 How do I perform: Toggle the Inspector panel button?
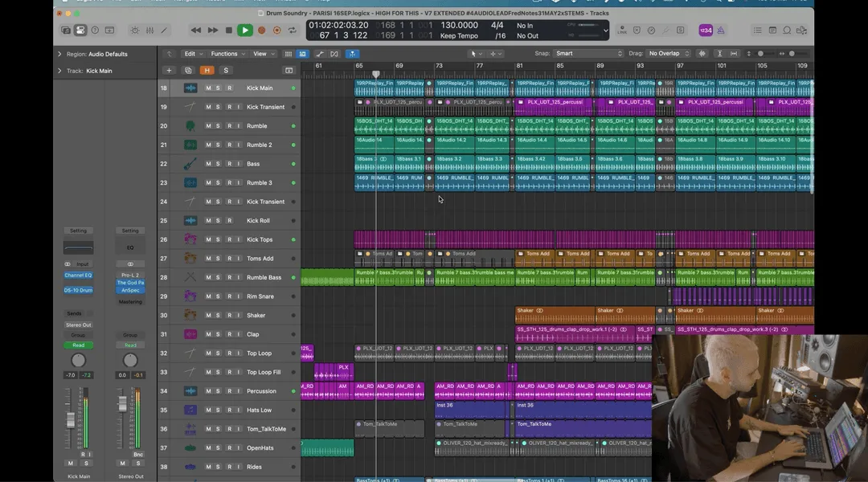[80, 31]
